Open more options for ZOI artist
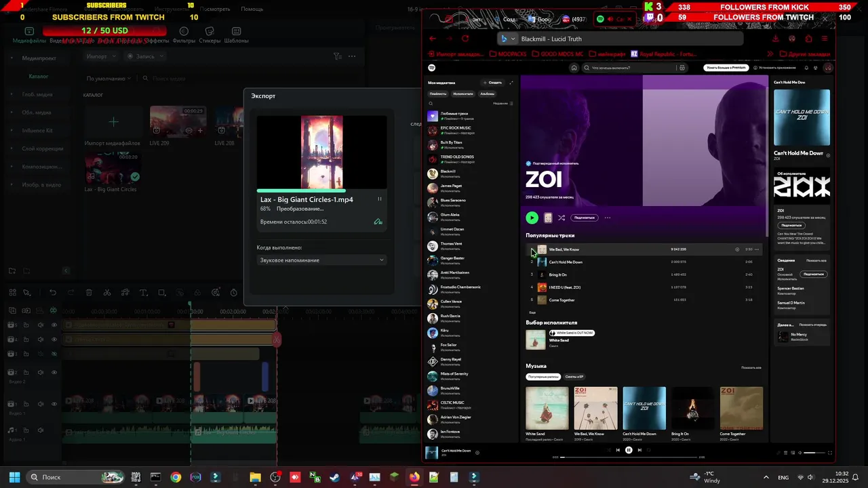Viewport: 868px width, 488px height. coord(608,218)
